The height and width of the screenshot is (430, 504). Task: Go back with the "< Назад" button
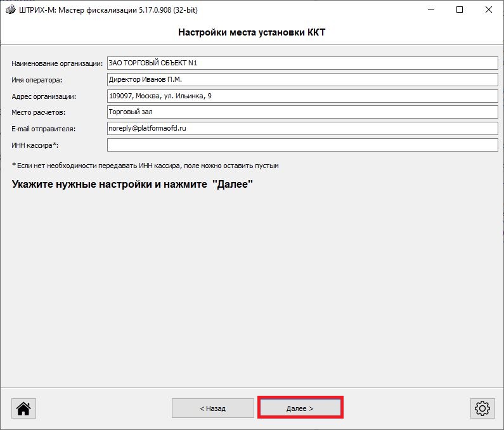tap(212, 408)
